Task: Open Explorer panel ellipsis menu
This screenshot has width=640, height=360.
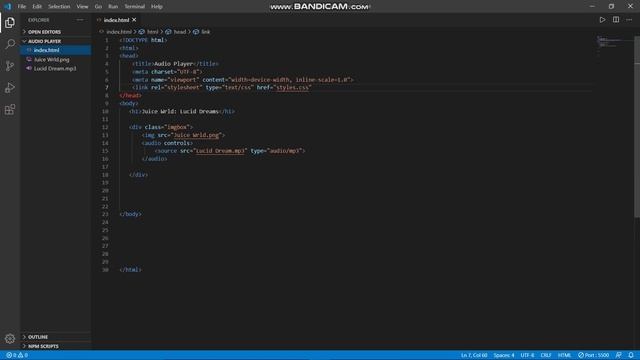Action: [x=80, y=20]
